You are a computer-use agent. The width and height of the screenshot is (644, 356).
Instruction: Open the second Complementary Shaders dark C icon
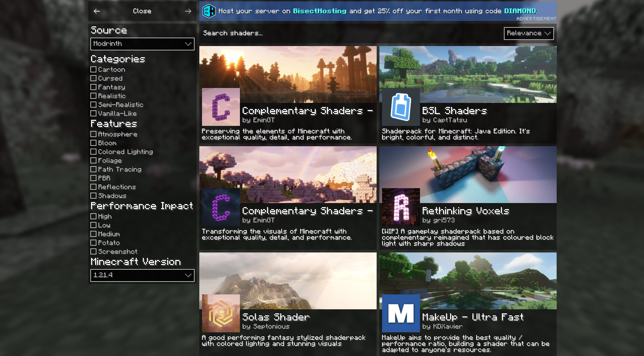[x=221, y=207]
